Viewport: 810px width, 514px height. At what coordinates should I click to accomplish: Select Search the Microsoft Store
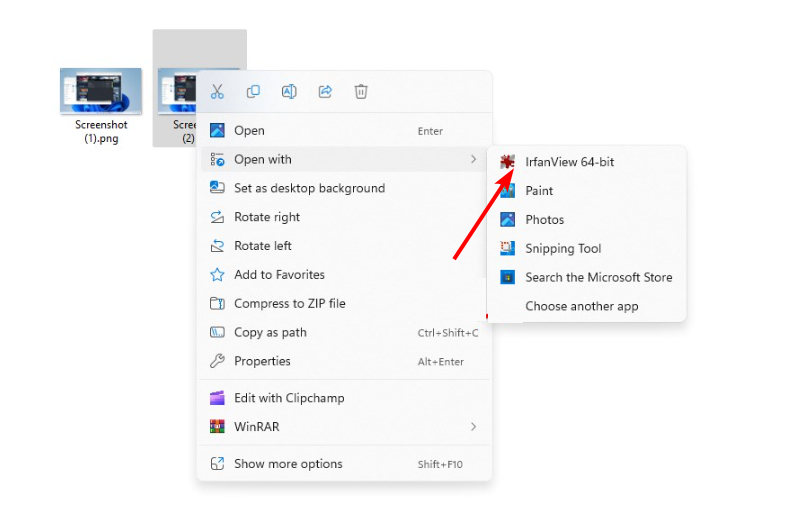(x=586, y=277)
